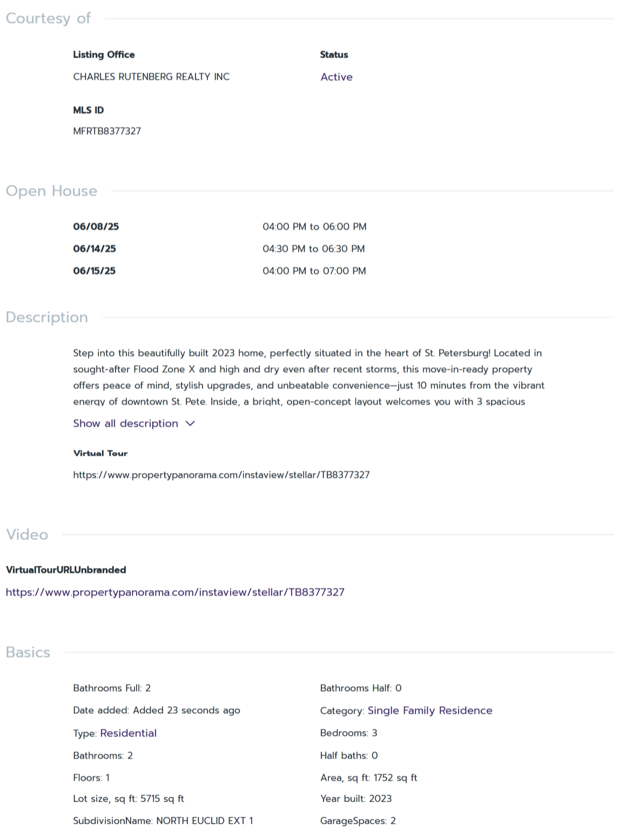Click the Basics section heading
Screen dimensions: 619x840
click(x=28, y=653)
